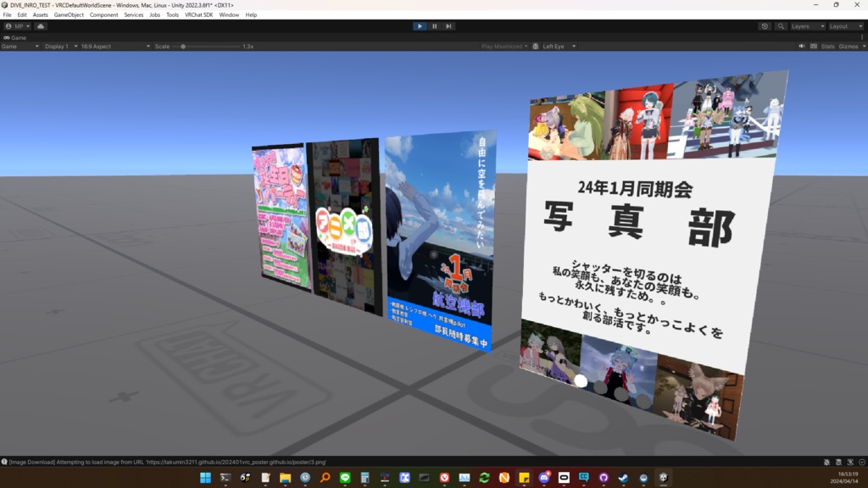Viewport: 868px width, 488px height.
Task: Open the Layers dropdown
Action: 808,26
